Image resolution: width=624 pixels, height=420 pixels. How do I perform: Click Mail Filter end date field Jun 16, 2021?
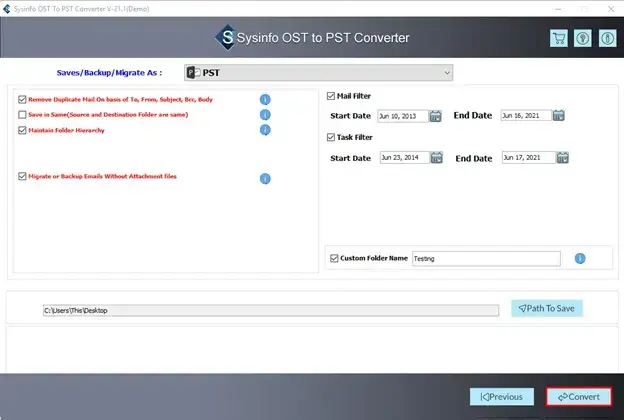(x=526, y=115)
